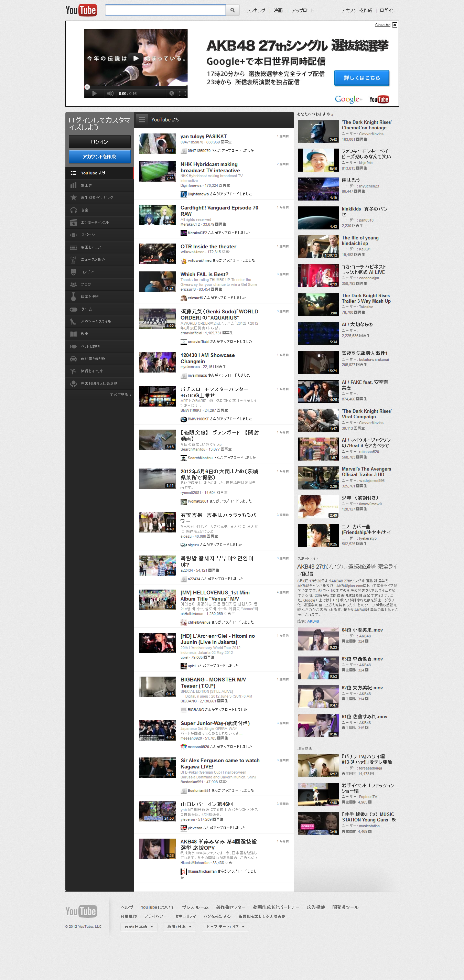This screenshot has width=464, height=980.
Task: Click the 詳しくはこちら ad button
Action: pyautogui.click(x=362, y=78)
